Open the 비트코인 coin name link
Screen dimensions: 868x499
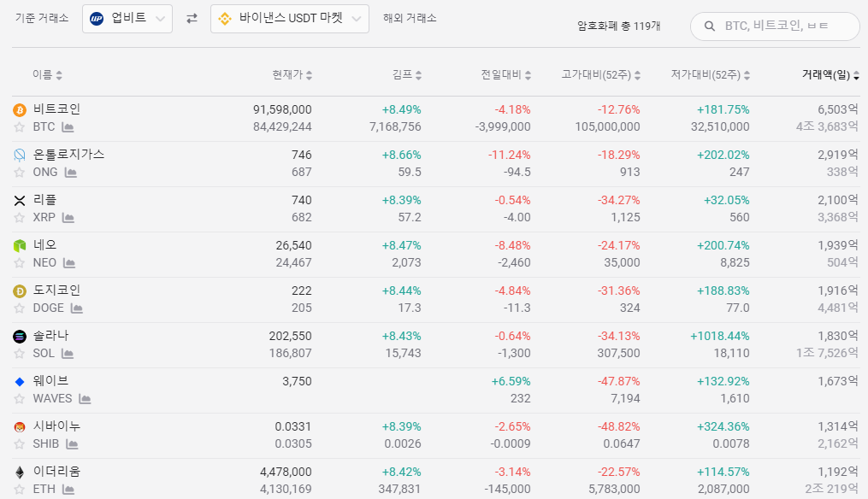(x=56, y=109)
